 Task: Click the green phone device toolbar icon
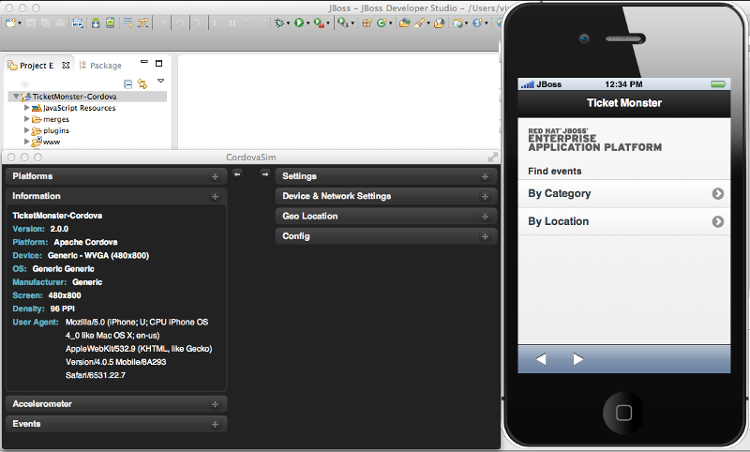110,22
